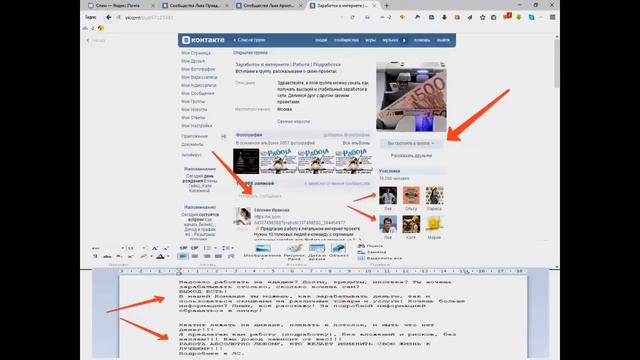
Task: Open 'сообщества' in the VK header menu
Action: (346, 40)
